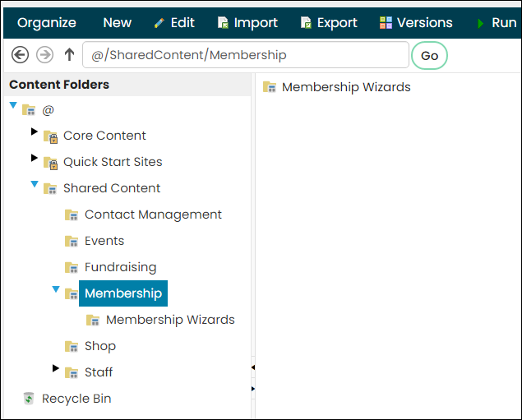Click the Membership folder icon in tree
522x420 pixels.
click(x=72, y=293)
